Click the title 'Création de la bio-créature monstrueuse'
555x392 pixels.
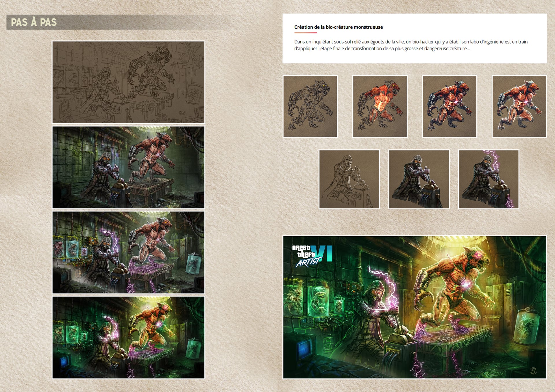[338, 27]
